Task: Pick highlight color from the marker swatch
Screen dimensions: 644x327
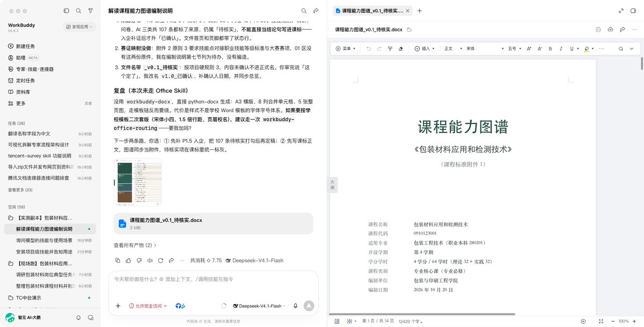Action: [x=586, y=48]
